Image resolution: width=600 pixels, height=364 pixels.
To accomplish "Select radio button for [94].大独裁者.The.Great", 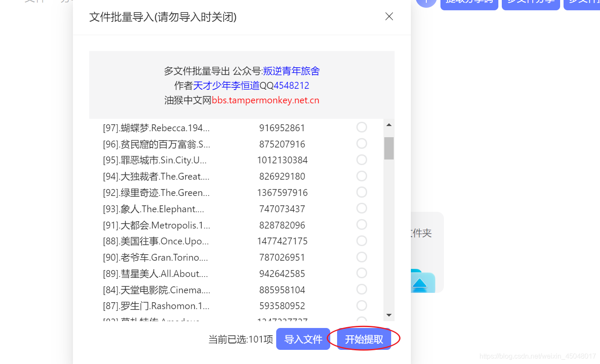I will [x=362, y=176].
